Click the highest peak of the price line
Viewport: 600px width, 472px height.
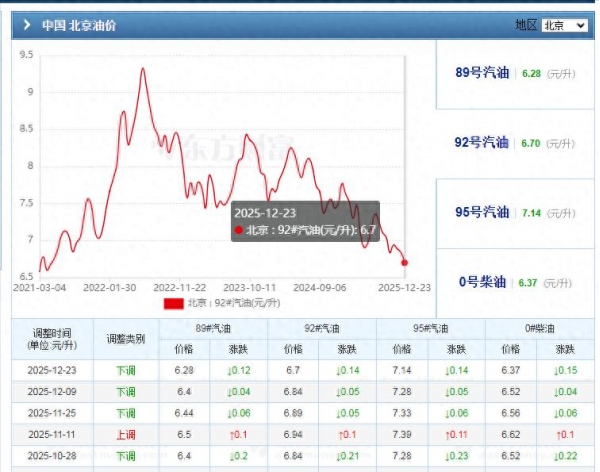[143, 68]
